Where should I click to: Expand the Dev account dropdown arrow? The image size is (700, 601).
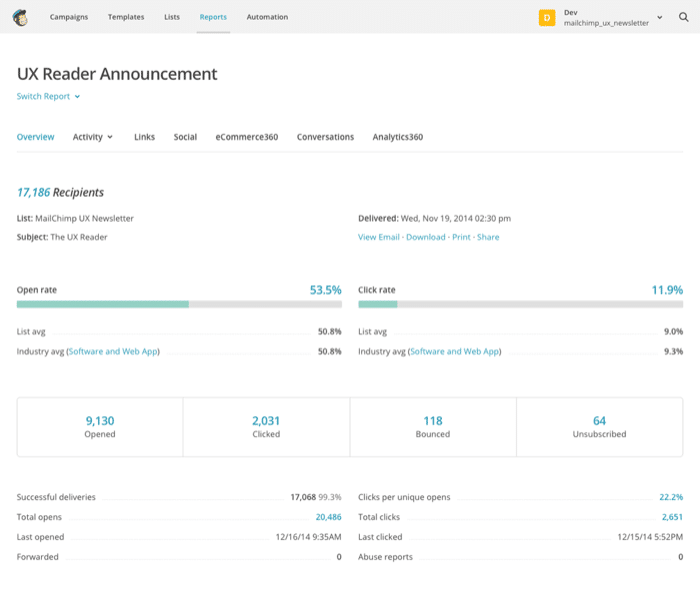tap(660, 17)
